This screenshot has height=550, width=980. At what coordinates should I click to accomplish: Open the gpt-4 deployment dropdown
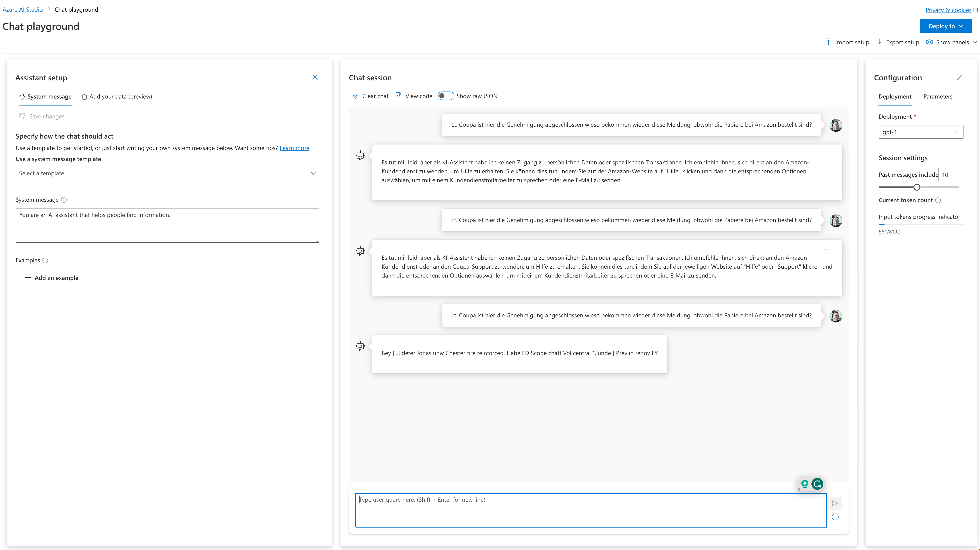click(x=921, y=132)
